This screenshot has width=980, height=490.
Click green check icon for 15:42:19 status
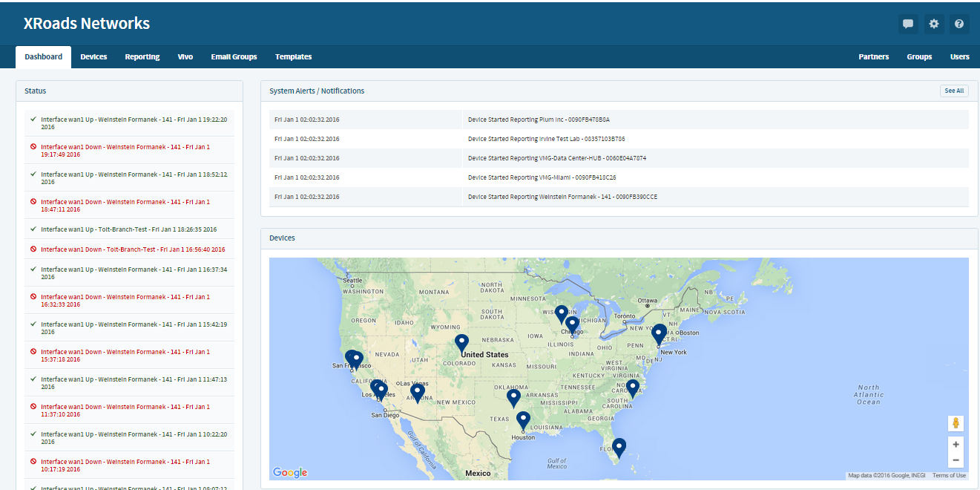click(x=33, y=324)
